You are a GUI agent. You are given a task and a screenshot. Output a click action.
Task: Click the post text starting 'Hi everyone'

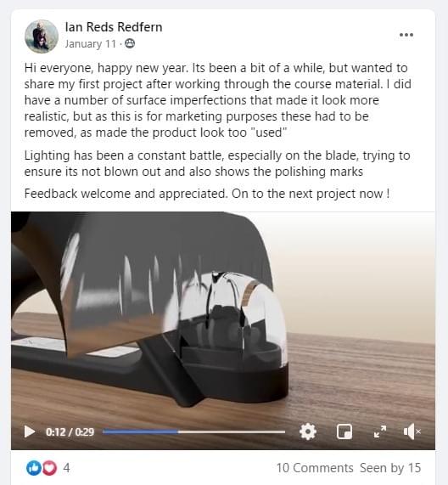click(217, 100)
